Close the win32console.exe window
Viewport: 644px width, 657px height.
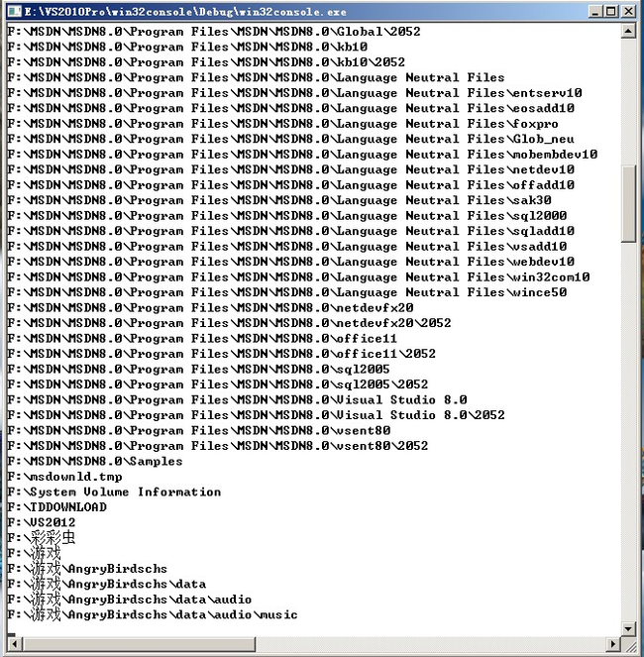tap(628, 11)
